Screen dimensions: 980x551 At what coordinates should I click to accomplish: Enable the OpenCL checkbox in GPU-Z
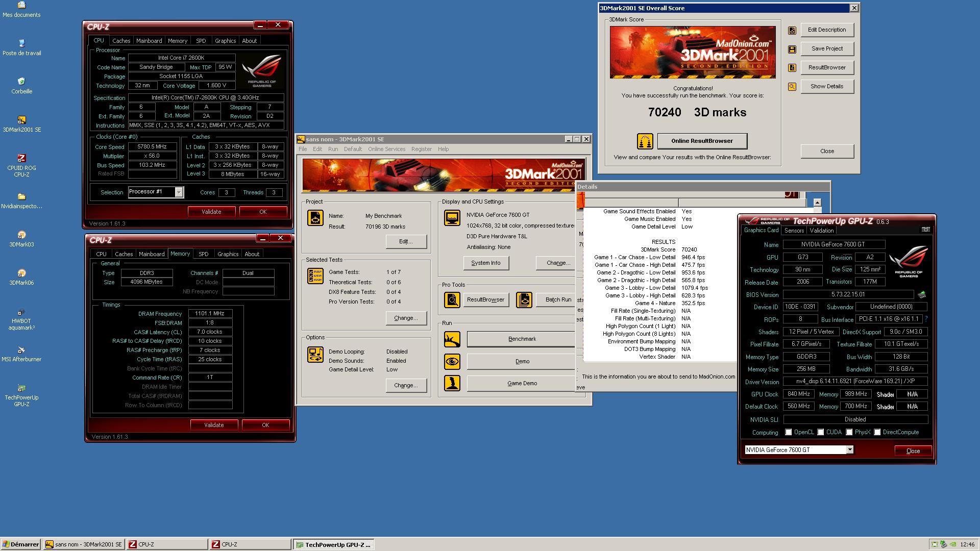coord(789,433)
